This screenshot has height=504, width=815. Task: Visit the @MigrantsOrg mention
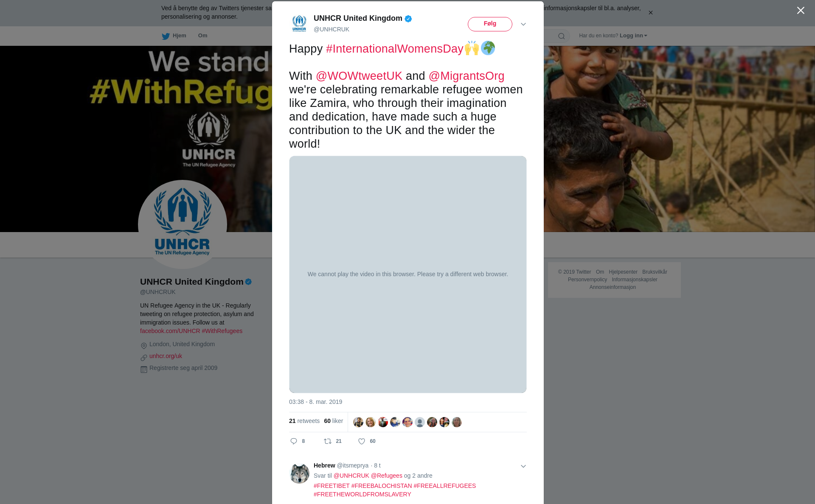click(466, 76)
